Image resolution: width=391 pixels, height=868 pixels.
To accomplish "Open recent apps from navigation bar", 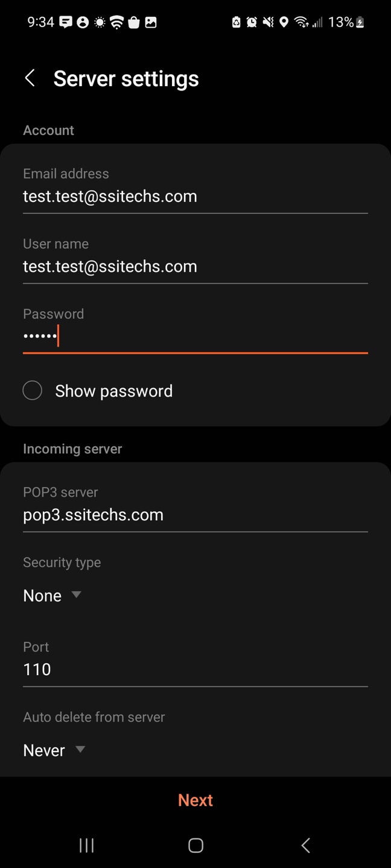I will click(x=86, y=845).
